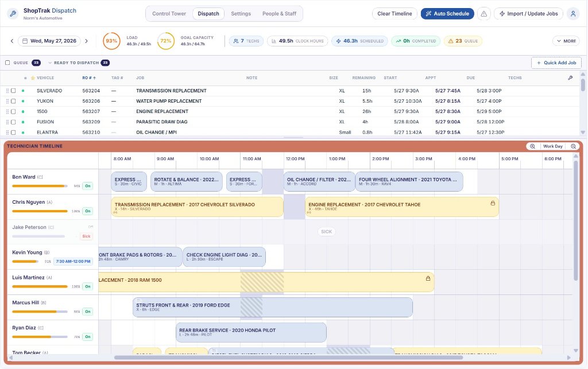Click the timeline horizontal scrollbar
This screenshot has width=588, height=369.
pyautogui.click(x=289, y=358)
